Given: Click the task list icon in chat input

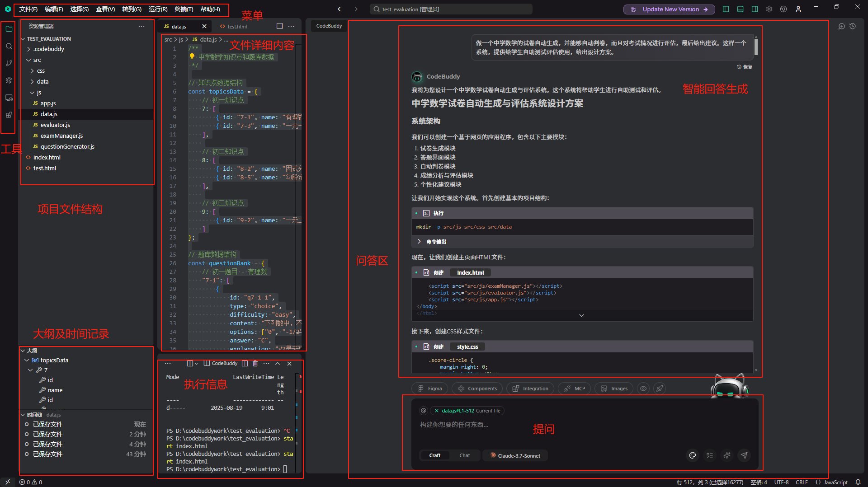Looking at the screenshot, I should [710, 455].
